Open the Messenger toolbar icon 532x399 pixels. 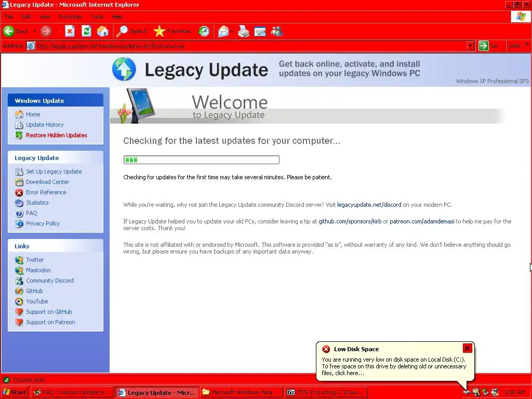pos(277,31)
